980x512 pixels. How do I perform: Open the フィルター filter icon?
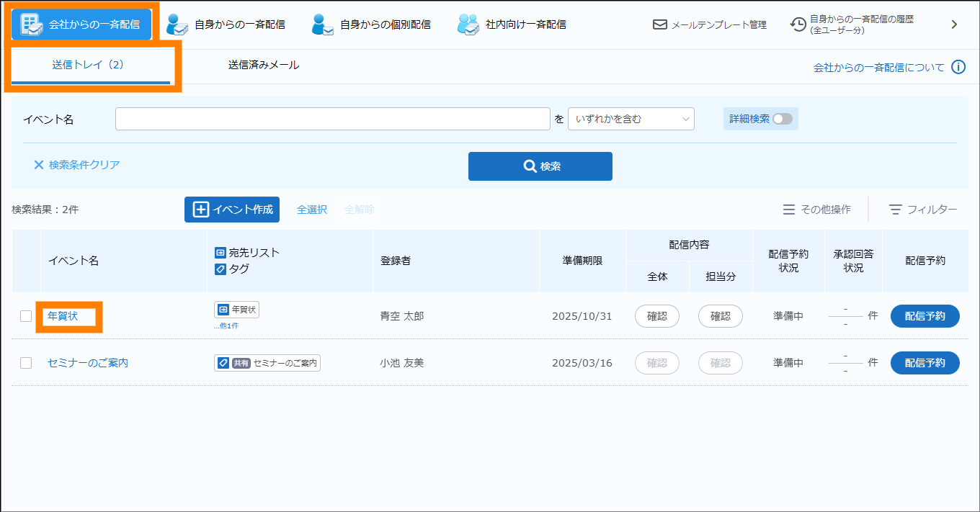point(896,210)
